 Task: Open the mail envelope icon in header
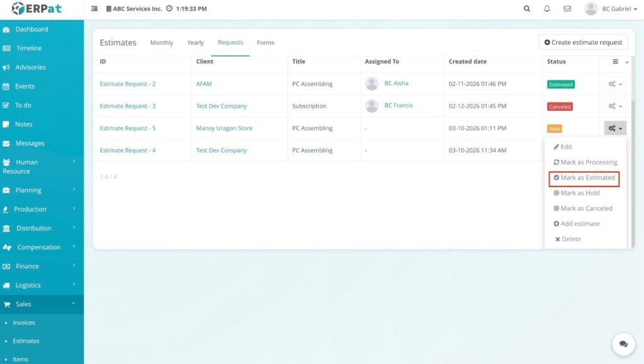(x=567, y=9)
